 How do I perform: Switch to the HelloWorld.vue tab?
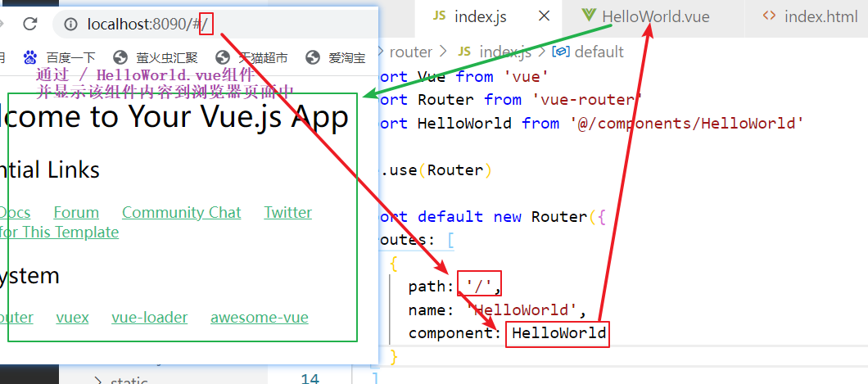pos(645,16)
